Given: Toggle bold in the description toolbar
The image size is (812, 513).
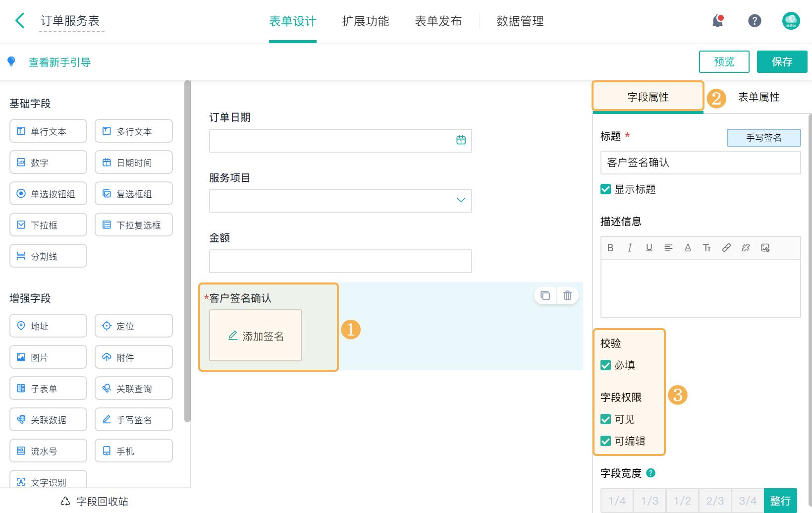Looking at the screenshot, I should click(x=610, y=248).
